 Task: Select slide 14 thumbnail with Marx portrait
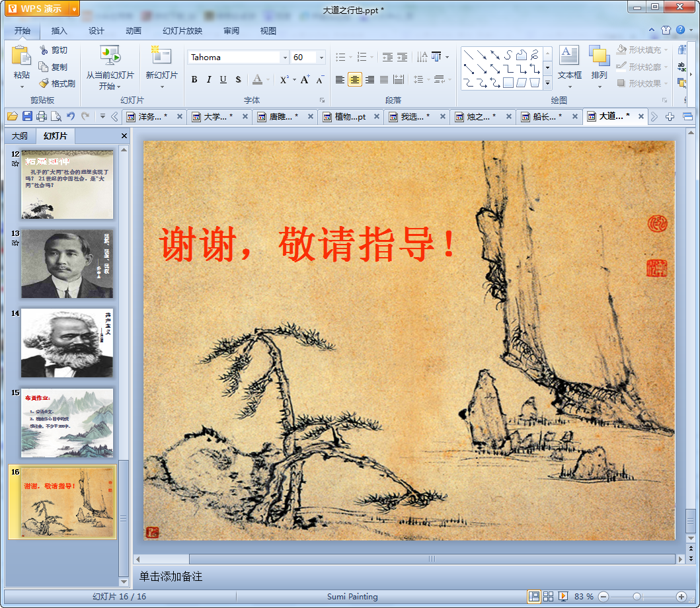[67, 343]
